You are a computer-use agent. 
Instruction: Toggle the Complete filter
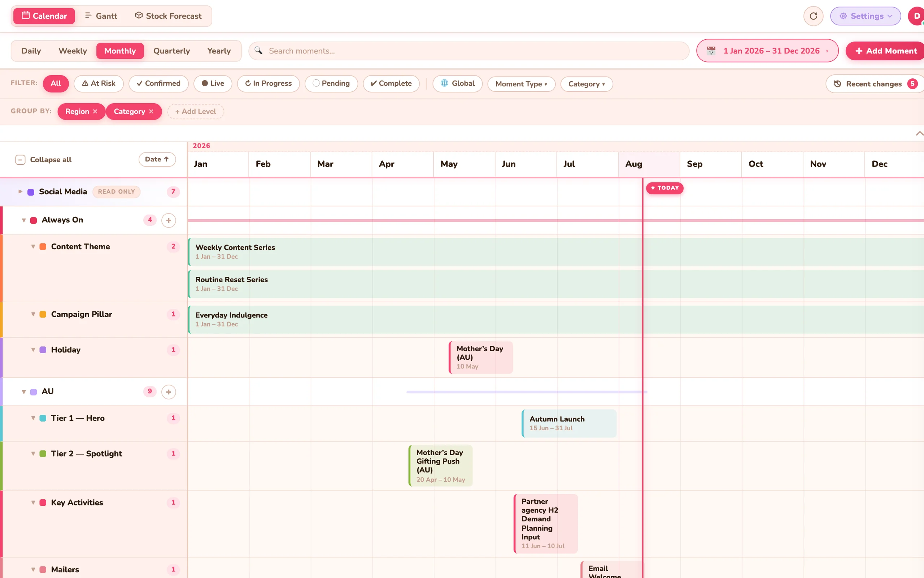[391, 83]
